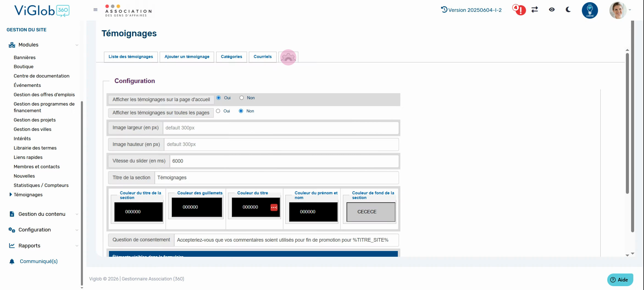Image resolution: width=644 pixels, height=290 pixels.
Task: Pick Couleur de fond de la section swatch
Action: [x=371, y=212]
